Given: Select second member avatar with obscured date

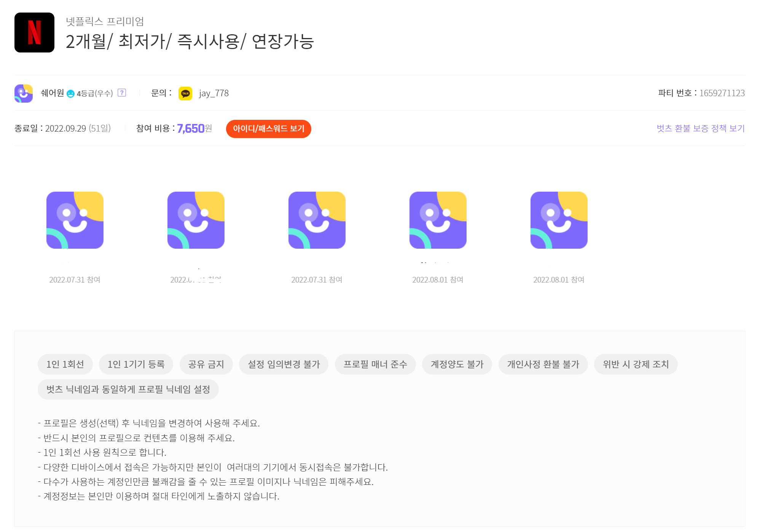Looking at the screenshot, I should point(196,220).
